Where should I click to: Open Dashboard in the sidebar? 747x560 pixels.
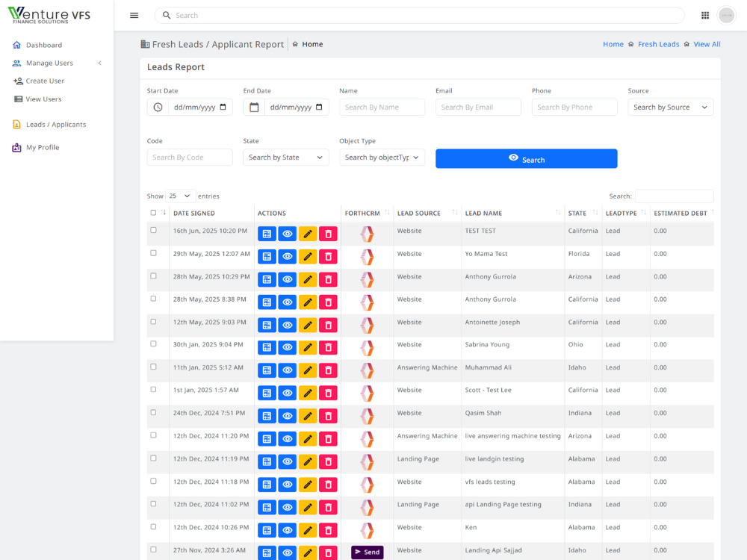(44, 45)
